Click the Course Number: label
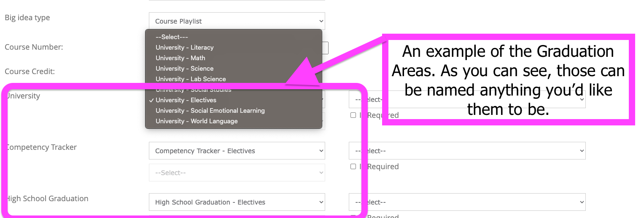This screenshot has width=644, height=218. pyautogui.click(x=34, y=47)
